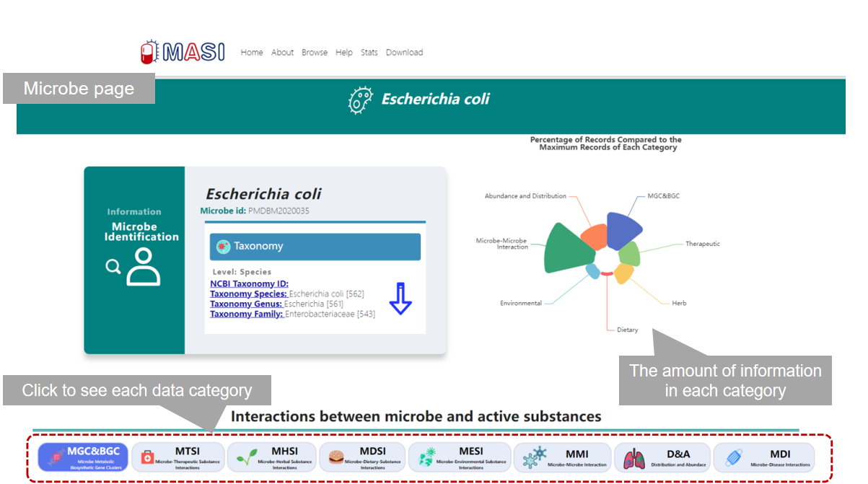868x484 pixels.
Task: Click the MHSI herbal leaf icon
Action: (247, 458)
